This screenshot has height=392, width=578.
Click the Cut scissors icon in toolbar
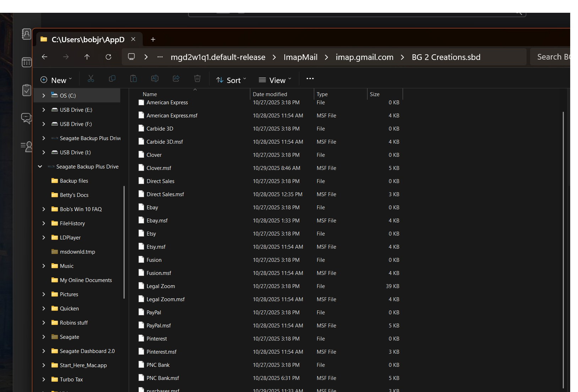[91, 79]
